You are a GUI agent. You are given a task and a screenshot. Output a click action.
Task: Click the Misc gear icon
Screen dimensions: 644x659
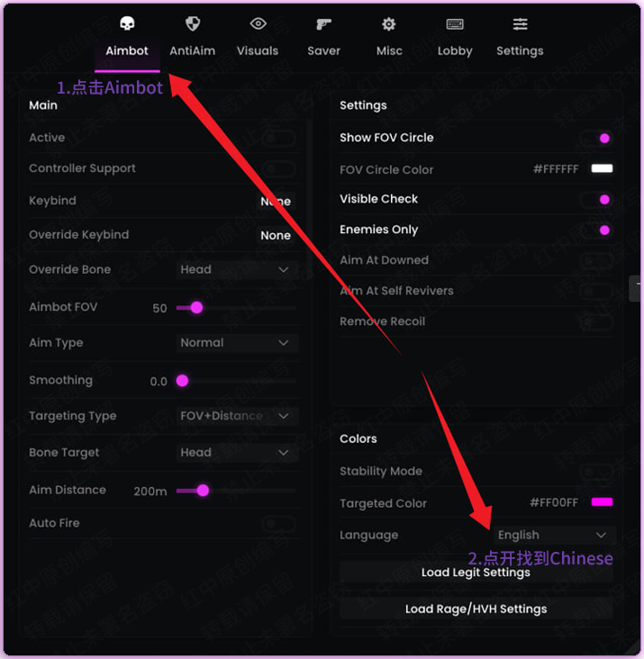click(389, 24)
